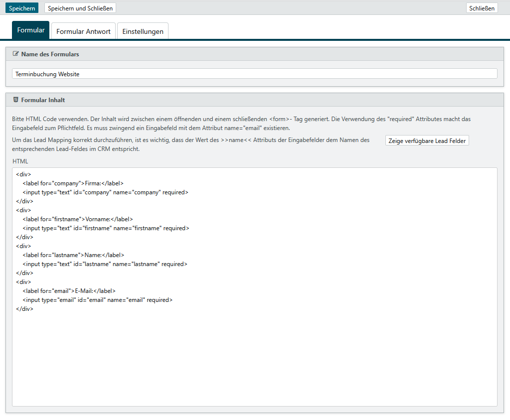Click the Name label line for lastname
The height and width of the screenshot is (420, 510).
pos(73,255)
